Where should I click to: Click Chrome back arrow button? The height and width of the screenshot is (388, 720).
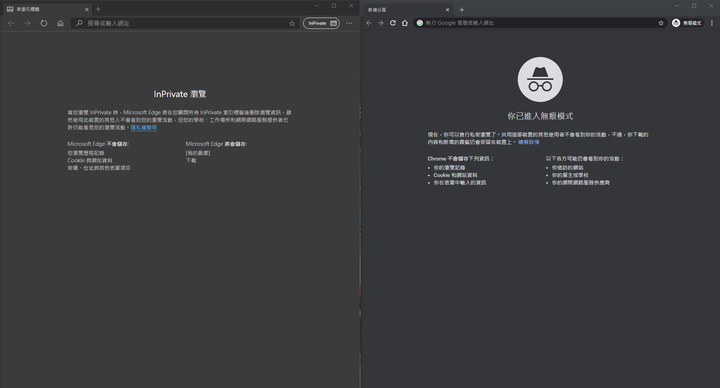point(369,23)
